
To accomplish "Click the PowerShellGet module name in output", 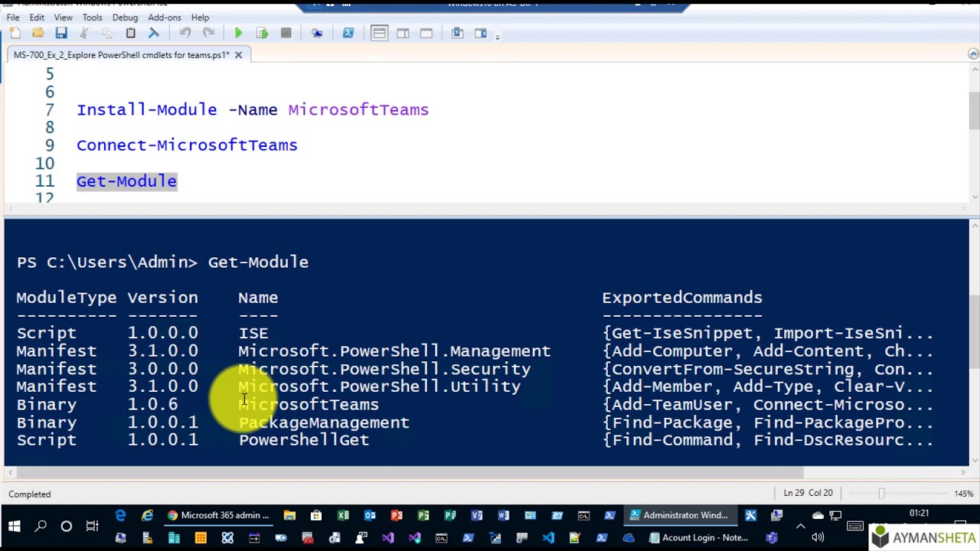I will (x=304, y=440).
